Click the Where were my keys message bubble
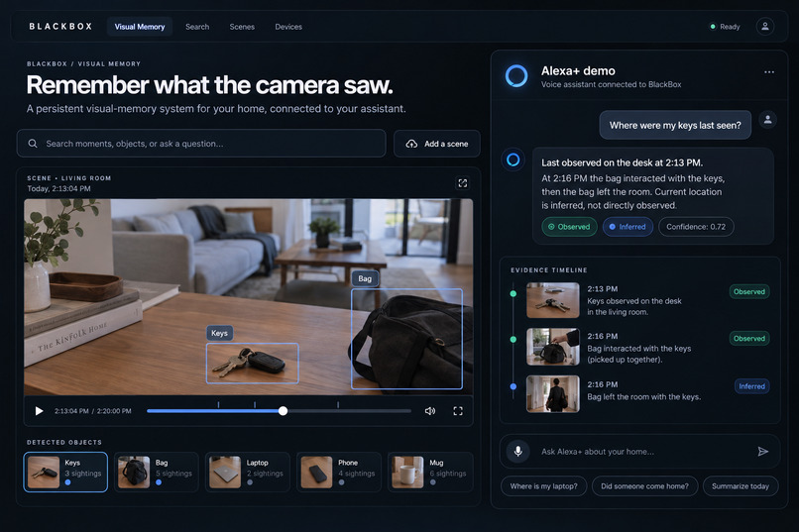 pos(675,125)
